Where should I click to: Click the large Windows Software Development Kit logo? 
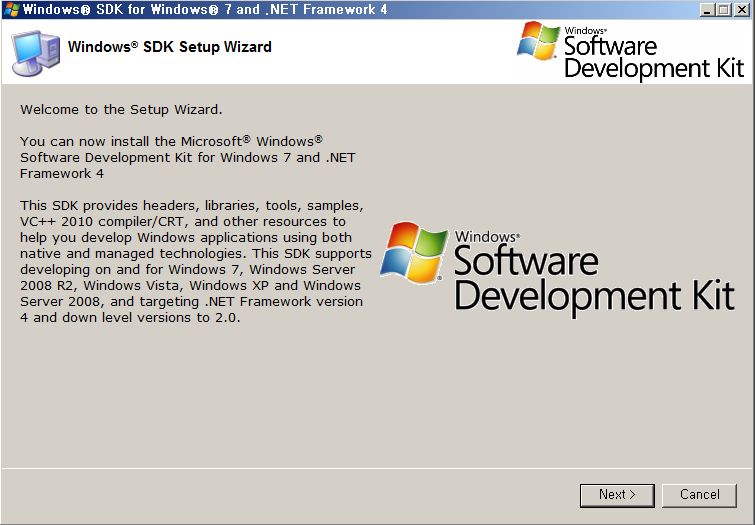click(x=557, y=268)
